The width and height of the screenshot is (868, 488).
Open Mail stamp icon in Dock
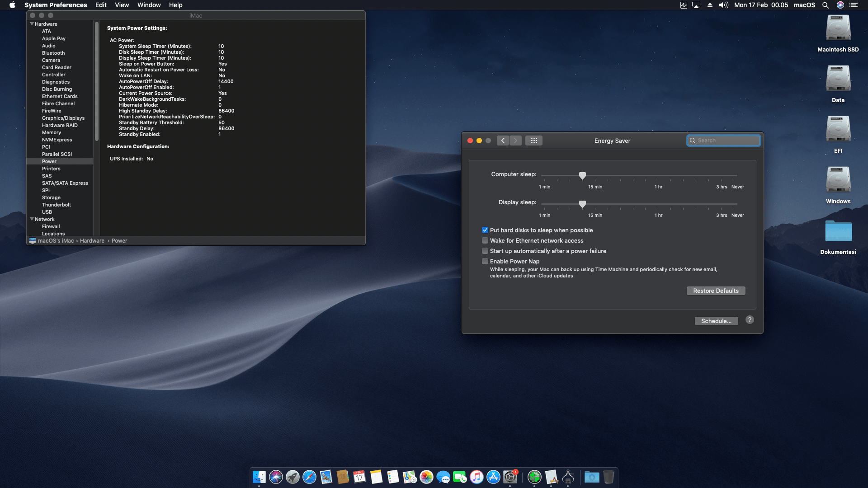coord(326,477)
